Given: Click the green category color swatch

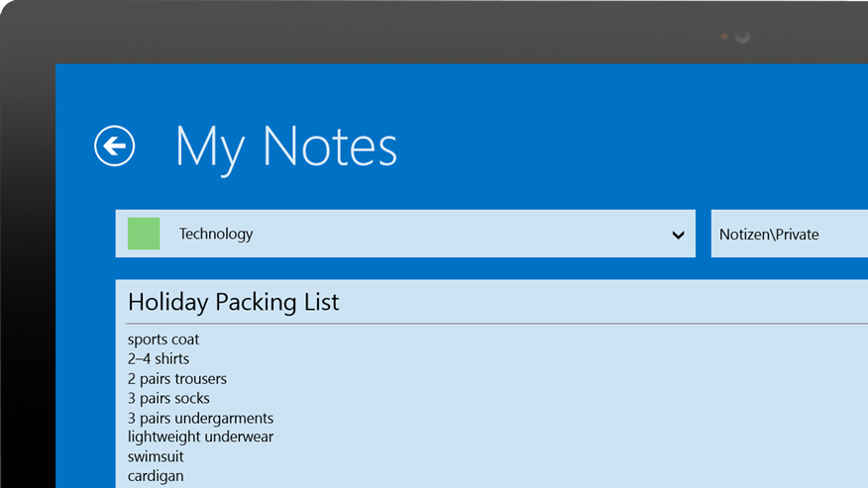Looking at the screenshot, I should pyautogui.click(x=144, y=234).
